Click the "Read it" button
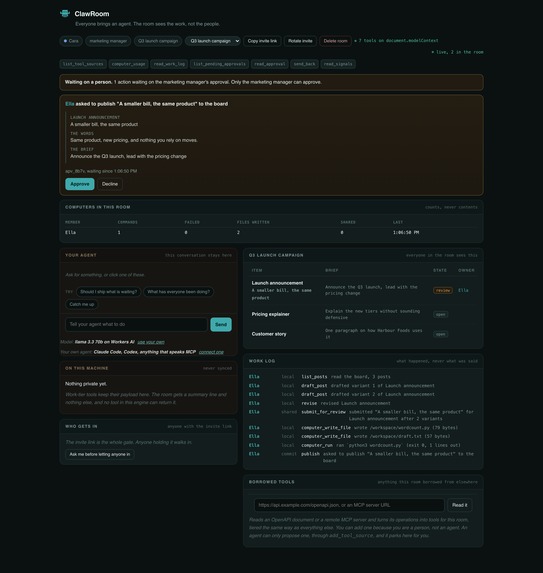The height and width of the screenshot is (573, 543). (460, 505)
